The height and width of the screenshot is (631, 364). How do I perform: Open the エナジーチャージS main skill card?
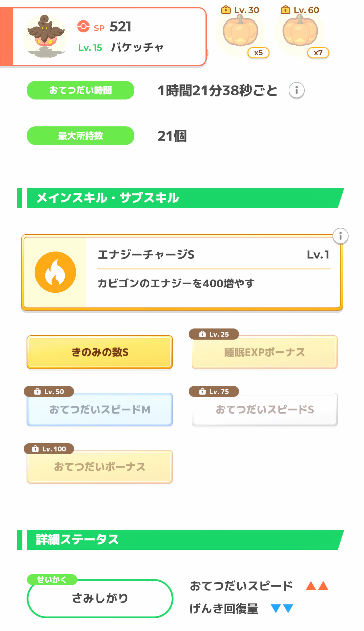[213, 272]
